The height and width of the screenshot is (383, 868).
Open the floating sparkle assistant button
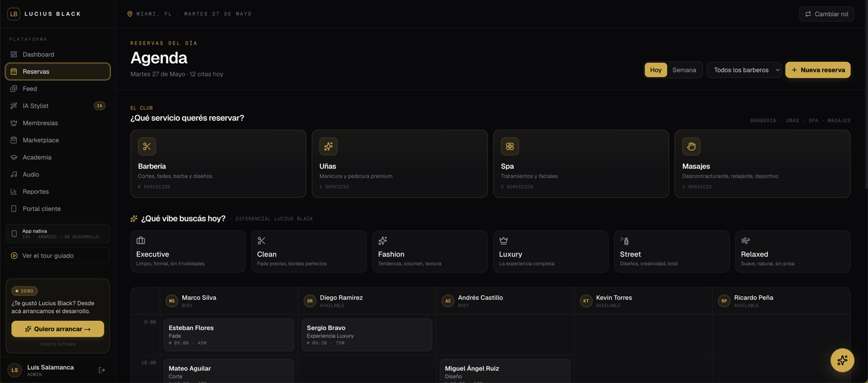pos(842,360)
